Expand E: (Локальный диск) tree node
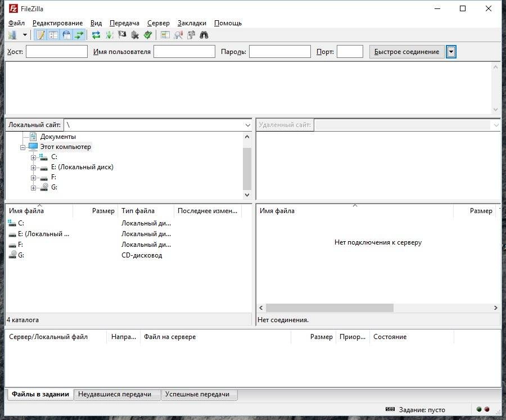 33,168
